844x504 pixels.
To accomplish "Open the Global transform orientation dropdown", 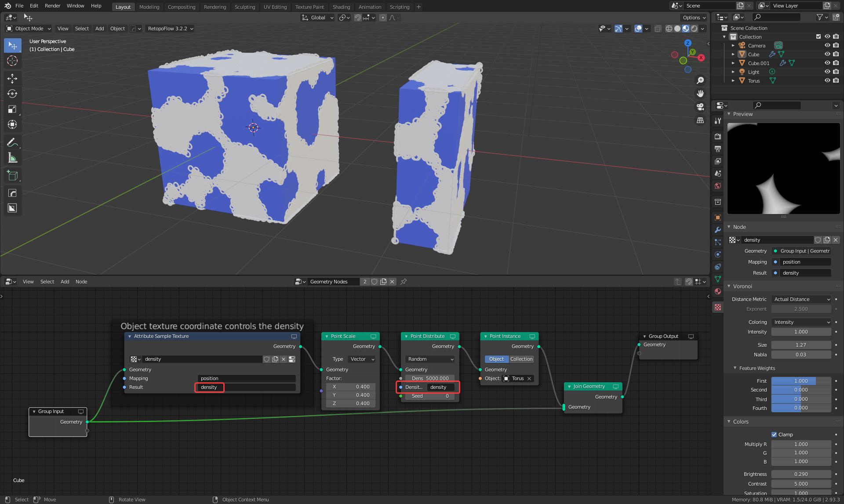I will coord(318,18).
